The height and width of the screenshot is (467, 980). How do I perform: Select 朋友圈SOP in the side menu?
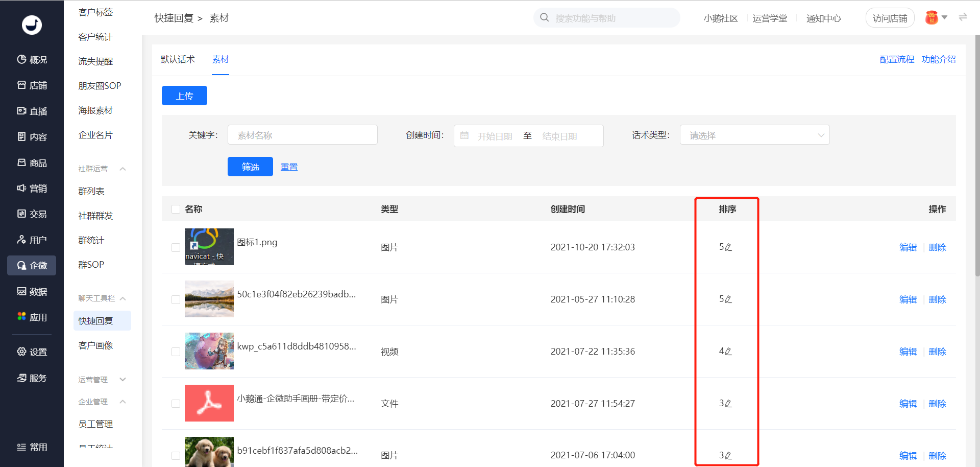tap(100, 86)
